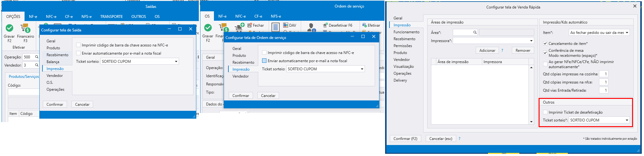The height and width of the screenshot is (156, 644).
Task: Click the DAV icon in Ordem de serviço
Action: (286, 25)
